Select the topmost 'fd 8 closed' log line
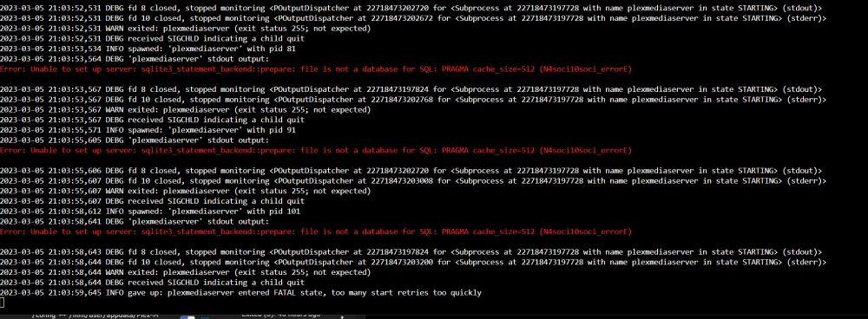Image resolution: width=868 pixels, height=319 pixels. tap(411, 9)
